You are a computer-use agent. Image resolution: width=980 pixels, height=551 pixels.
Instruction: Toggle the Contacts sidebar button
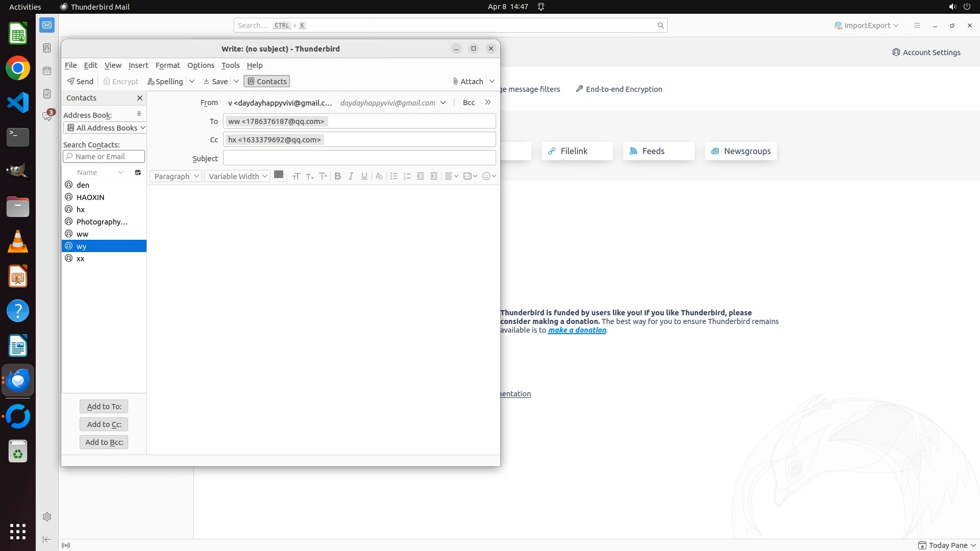coord(266,81)
